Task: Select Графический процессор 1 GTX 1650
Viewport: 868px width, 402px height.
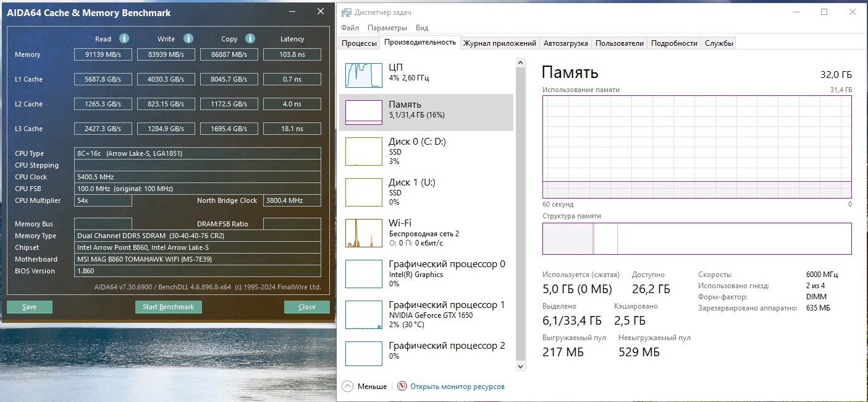Action: 426,314
